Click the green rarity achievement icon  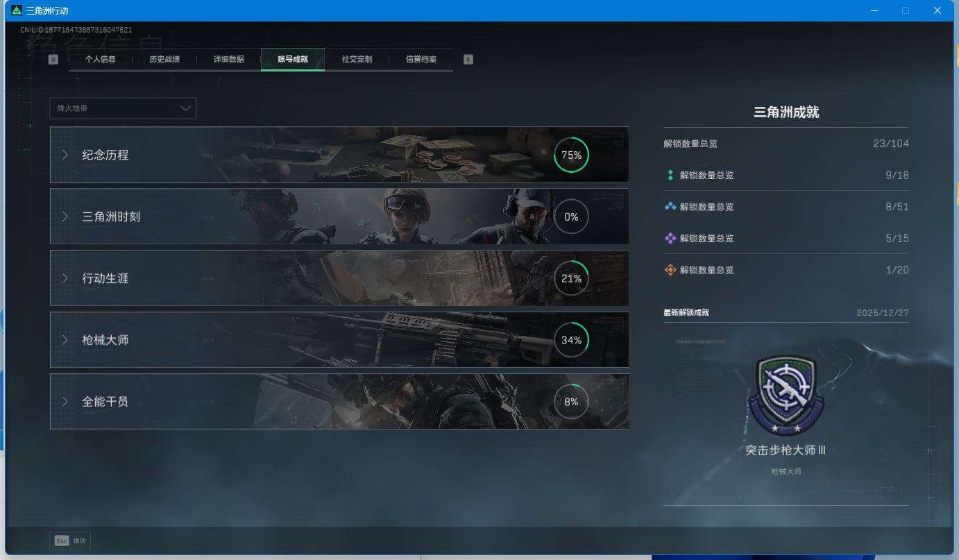pos(670,176)
